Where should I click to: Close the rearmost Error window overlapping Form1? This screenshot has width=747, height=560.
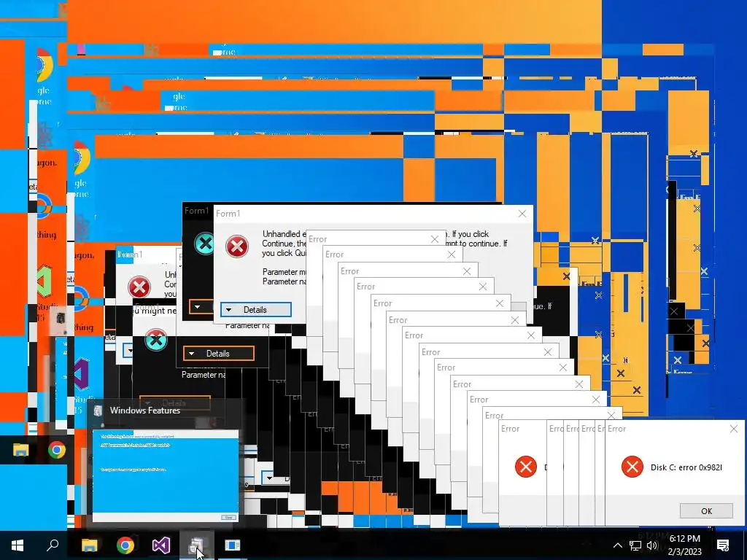click(x=435, y=239)
